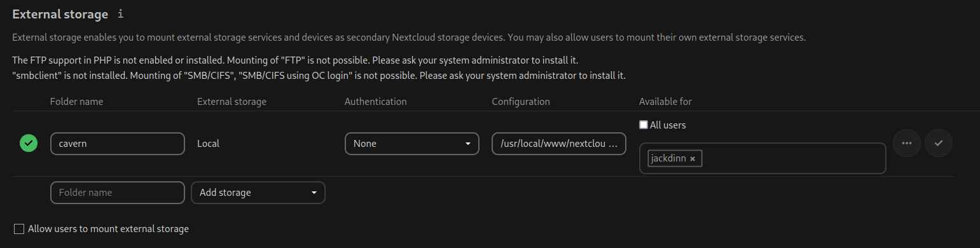Click the Local external storage label
The height and width of the screenshot is (248, 980).
[208, 144]
